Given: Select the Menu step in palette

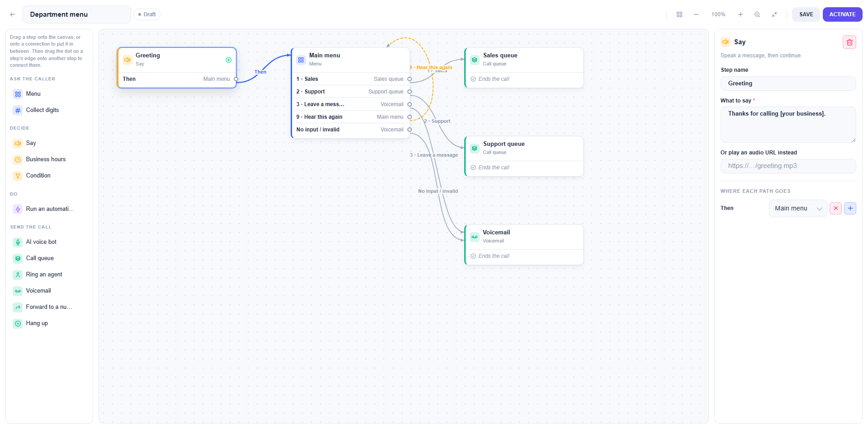Looking at the screenshot, I should point(49,94).
